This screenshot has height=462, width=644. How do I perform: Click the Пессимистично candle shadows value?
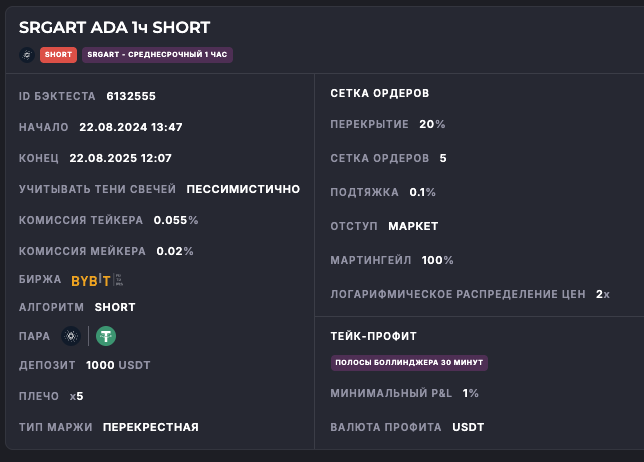[x=243, y=188]
